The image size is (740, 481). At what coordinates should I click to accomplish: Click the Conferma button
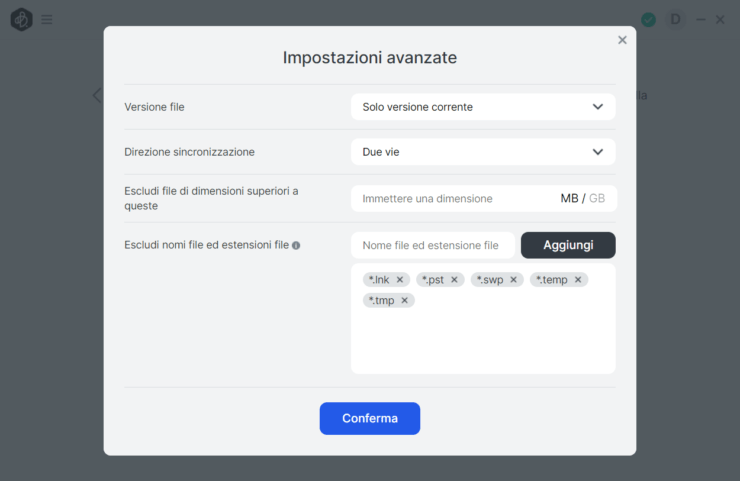tap(370, 418)
